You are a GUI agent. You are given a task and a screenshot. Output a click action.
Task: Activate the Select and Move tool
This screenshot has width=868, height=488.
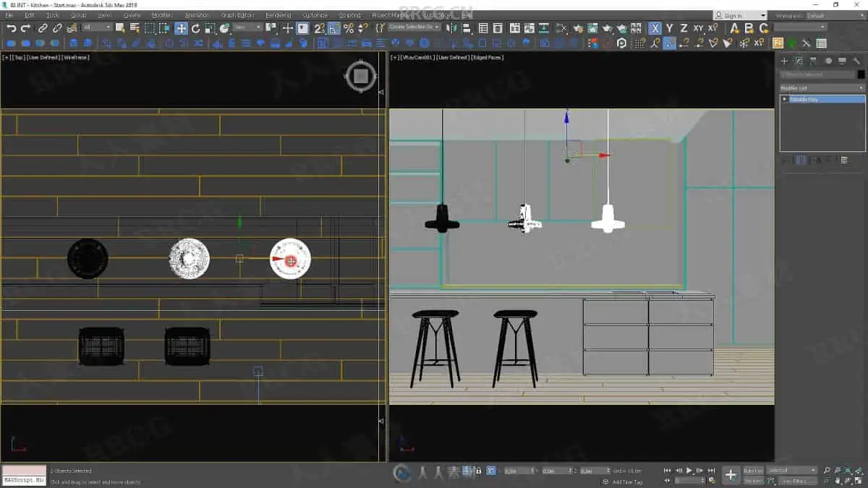coord(181,28)
